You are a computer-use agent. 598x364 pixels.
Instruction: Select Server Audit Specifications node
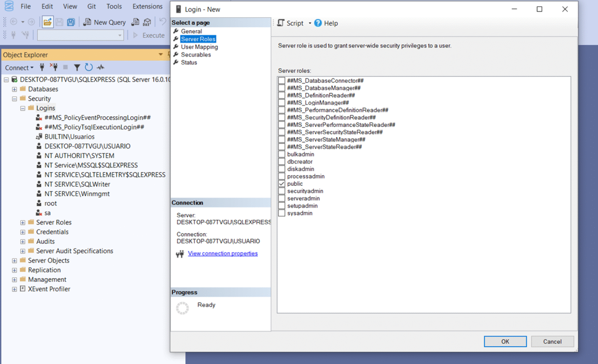tap(75, 251)
